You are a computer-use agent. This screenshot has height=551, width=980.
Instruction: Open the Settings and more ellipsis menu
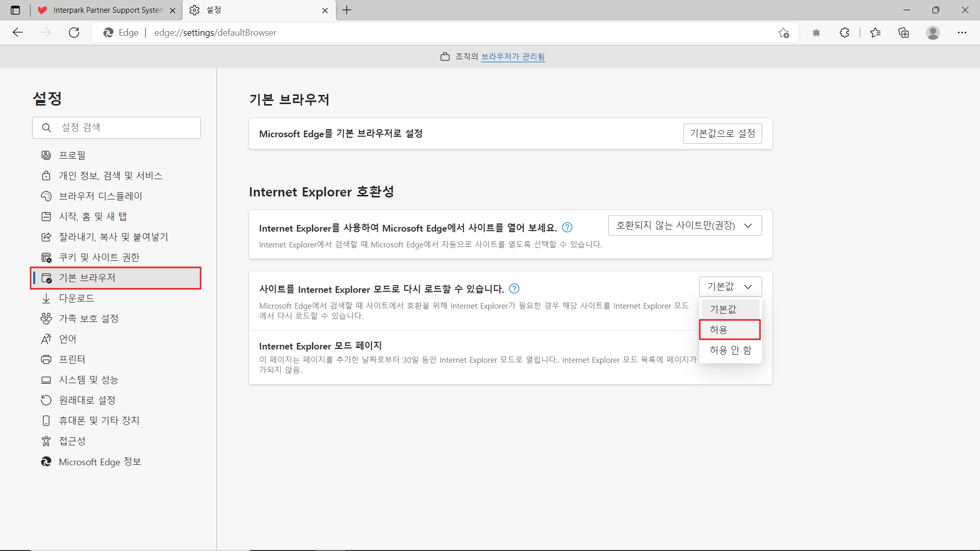coord(962,33)
